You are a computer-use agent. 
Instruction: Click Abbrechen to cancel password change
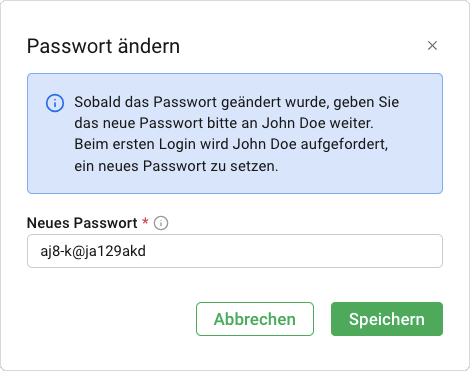(255, 319)
